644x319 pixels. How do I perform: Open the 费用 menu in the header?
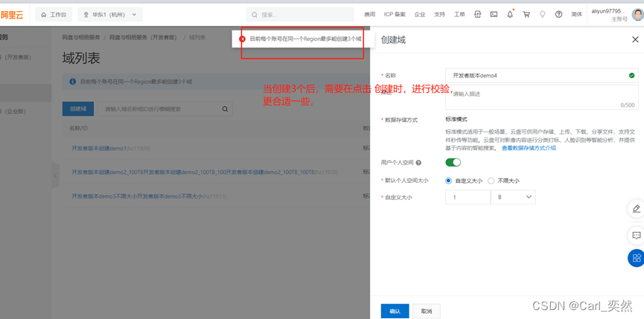369,14
